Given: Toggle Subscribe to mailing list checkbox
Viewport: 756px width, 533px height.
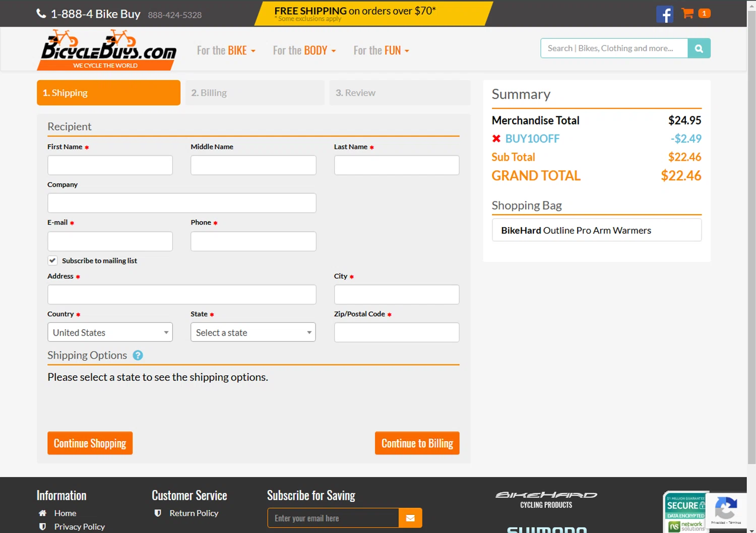Looking at the screenshot, I should point(52,260).
